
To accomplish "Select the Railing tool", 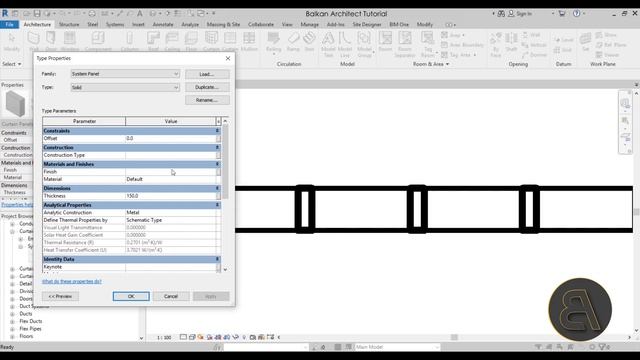I will point(273,42).
